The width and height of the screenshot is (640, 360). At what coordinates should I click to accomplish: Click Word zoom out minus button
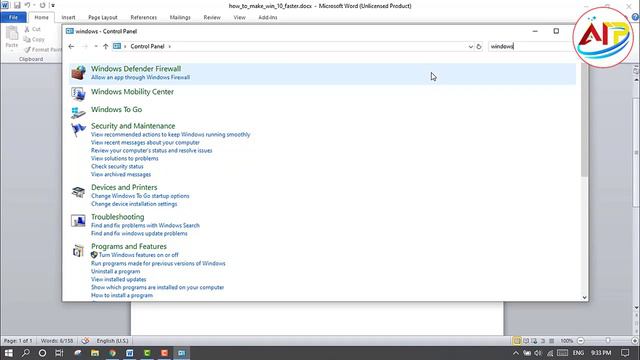click(x=580, y=340)
